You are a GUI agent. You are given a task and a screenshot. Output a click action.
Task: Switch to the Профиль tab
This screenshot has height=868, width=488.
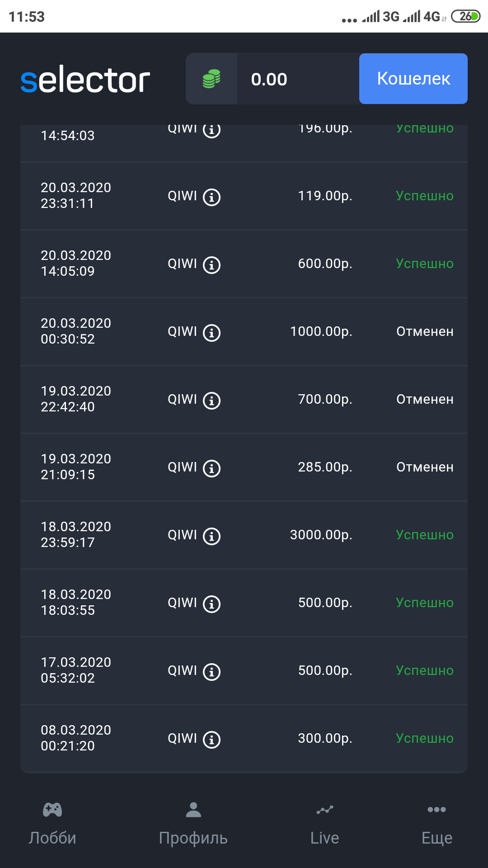coord(193,824)
